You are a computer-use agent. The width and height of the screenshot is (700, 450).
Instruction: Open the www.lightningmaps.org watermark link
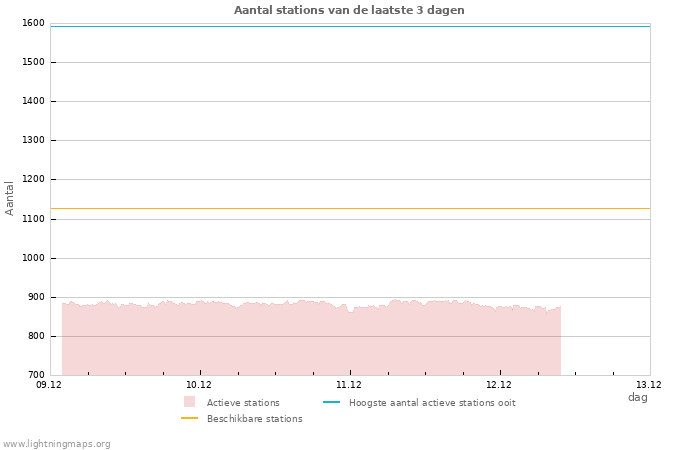tap(57, 444)
